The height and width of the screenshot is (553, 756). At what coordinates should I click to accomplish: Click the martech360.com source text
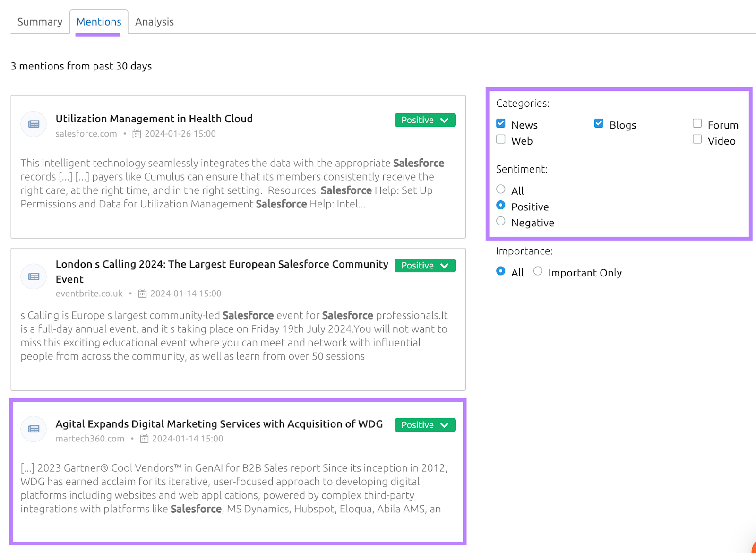point(90,439)
